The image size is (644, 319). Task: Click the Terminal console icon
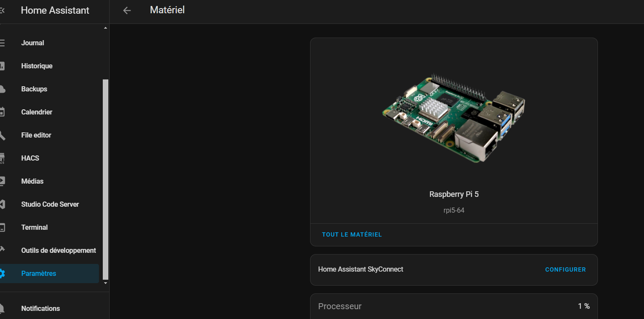tap(2, 227)
